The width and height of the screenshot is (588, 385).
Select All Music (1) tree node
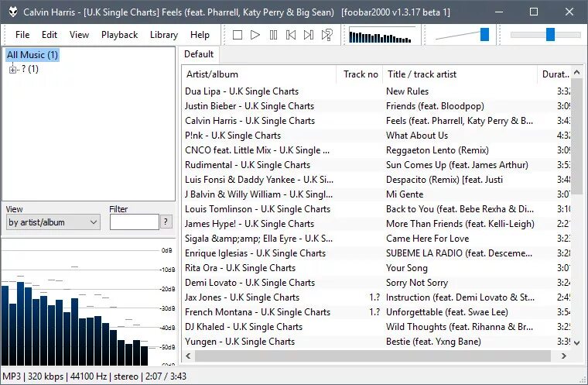(x=32, y=55)
